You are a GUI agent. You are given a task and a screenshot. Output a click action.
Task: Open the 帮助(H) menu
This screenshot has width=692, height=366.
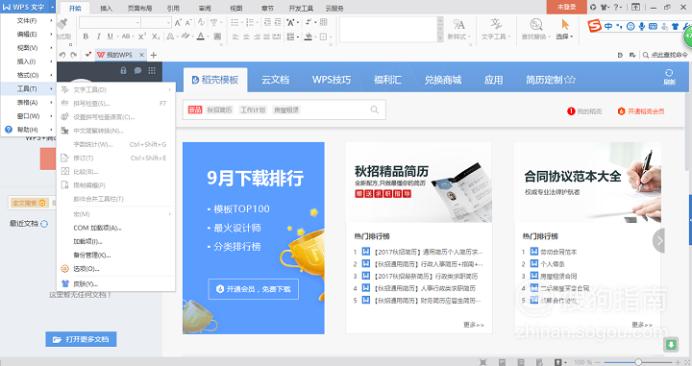pos(28,129)
